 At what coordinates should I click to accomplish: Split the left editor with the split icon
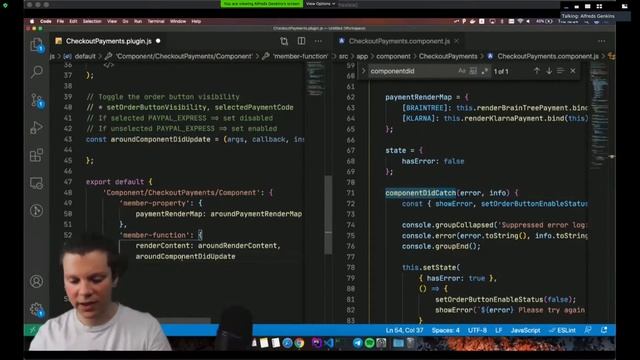point(301,41)
